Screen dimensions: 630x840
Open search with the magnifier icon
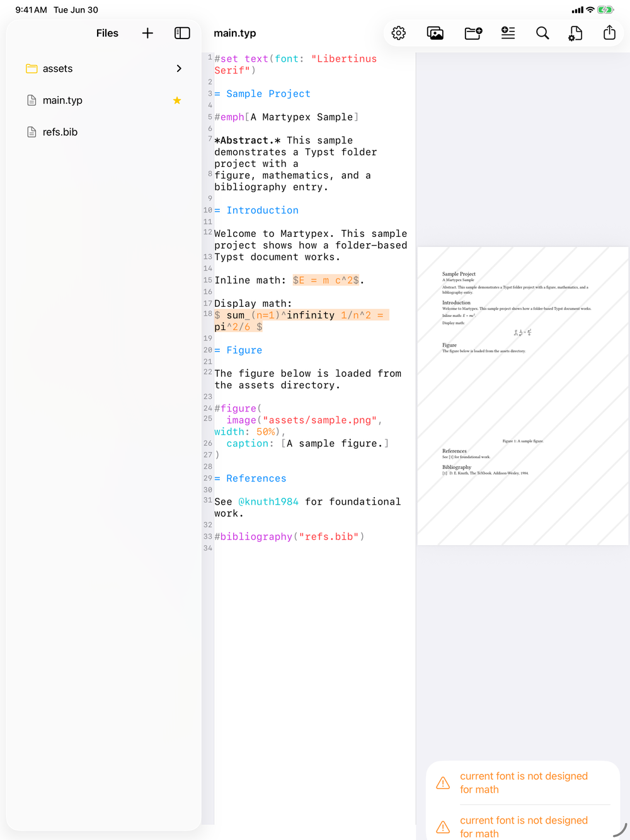pyautogui.click(x=542, y=33)
